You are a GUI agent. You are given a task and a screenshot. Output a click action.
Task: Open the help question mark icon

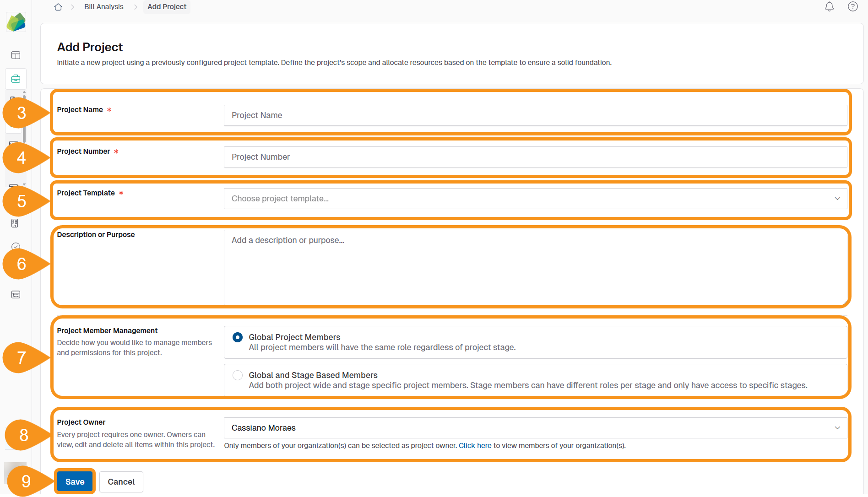[x=852, y=6]
